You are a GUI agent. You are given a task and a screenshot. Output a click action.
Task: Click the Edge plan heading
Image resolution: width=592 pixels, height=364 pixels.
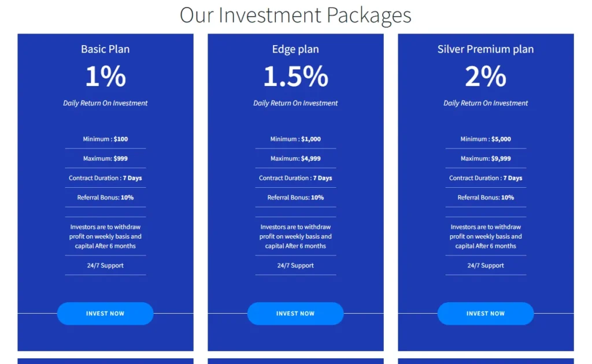click(295, 49)
